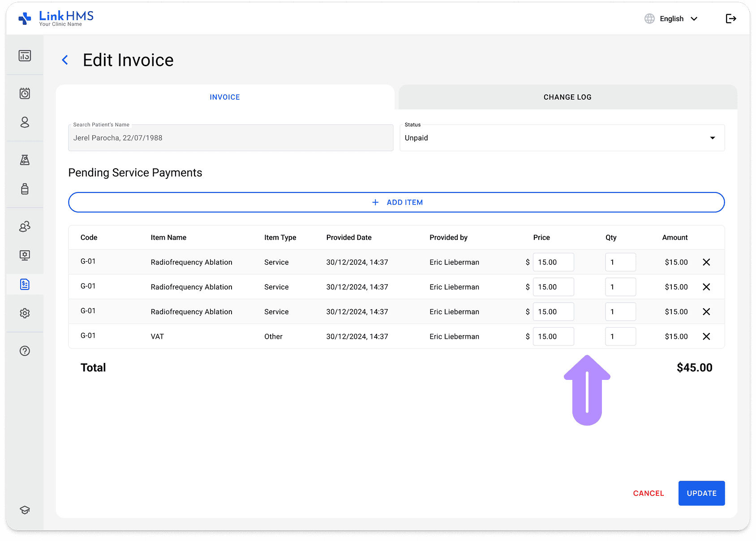Switch to the Change Log tab

click(567, 97)
